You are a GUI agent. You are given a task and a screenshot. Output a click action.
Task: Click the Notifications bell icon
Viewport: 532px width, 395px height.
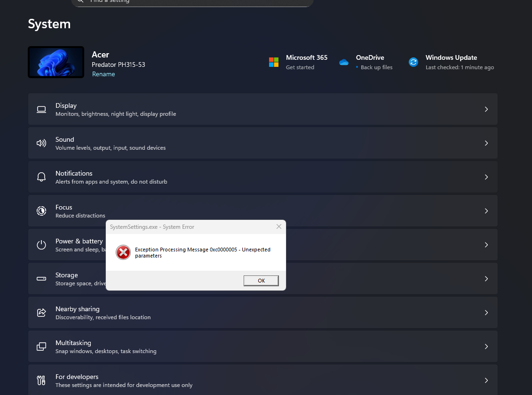point(41,177)
